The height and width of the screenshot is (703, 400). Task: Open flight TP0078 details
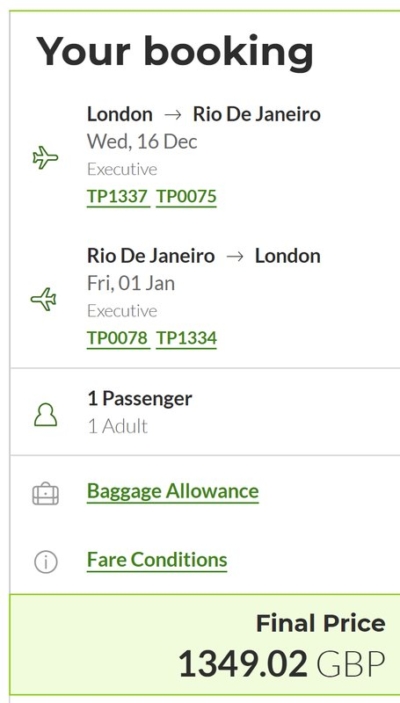(x=118, y=338)
